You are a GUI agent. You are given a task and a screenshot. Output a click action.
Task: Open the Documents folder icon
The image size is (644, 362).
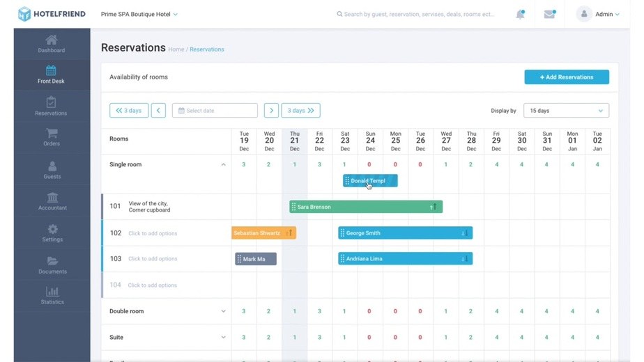52,261
